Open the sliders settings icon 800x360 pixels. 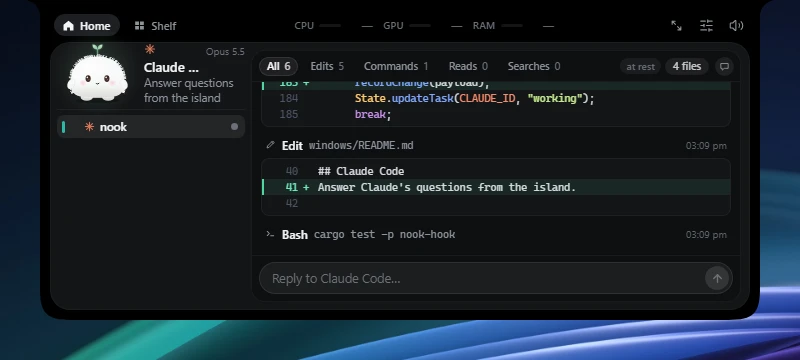[x=706, y=25]
